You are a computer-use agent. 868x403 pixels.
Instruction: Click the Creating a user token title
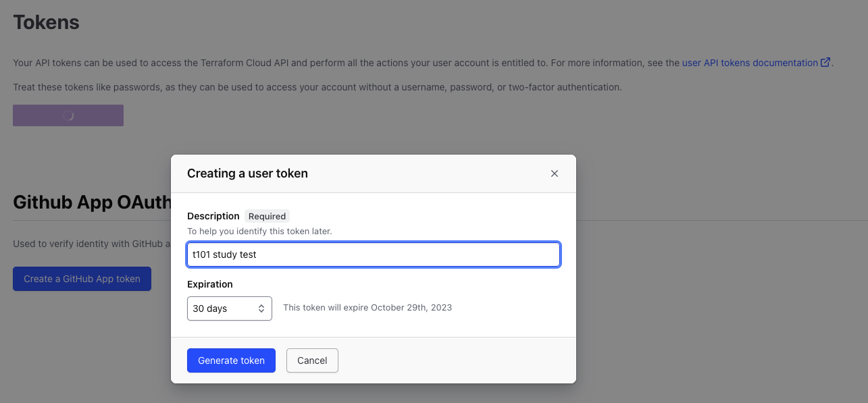tap(247, 173)
